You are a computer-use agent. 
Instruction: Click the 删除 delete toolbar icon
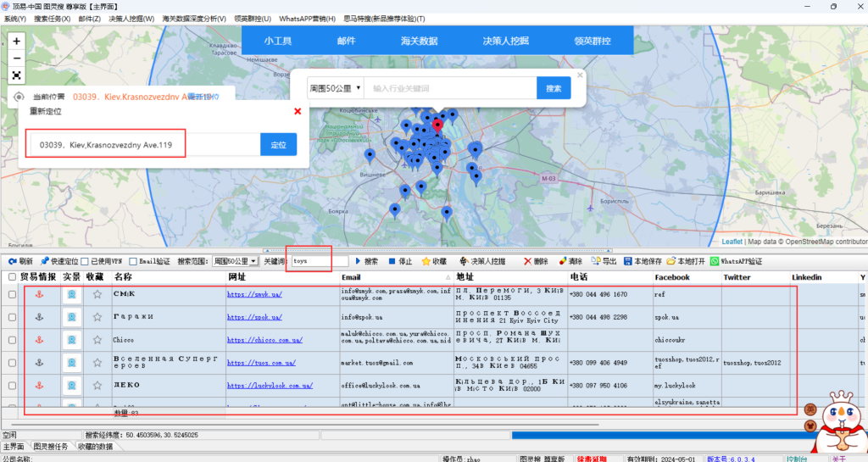[536, 261]
